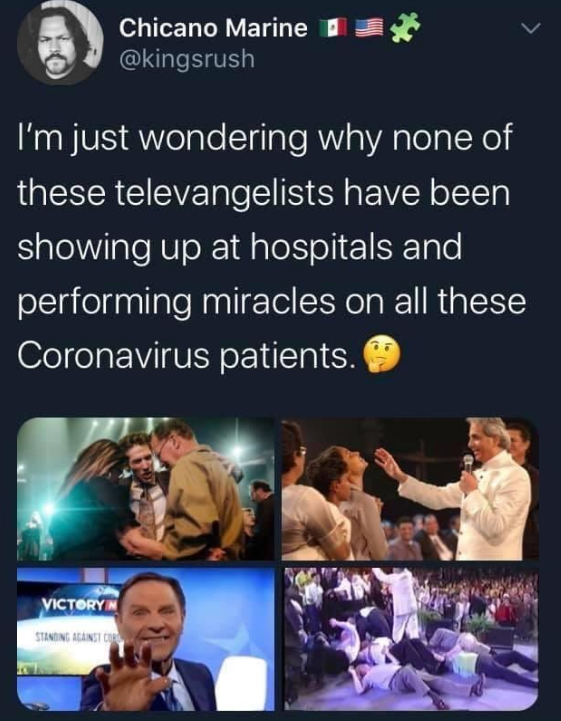This screenshot has height=721, width=561.
Task: Select the thinking face emoji after patients
Action: [381, 355]
